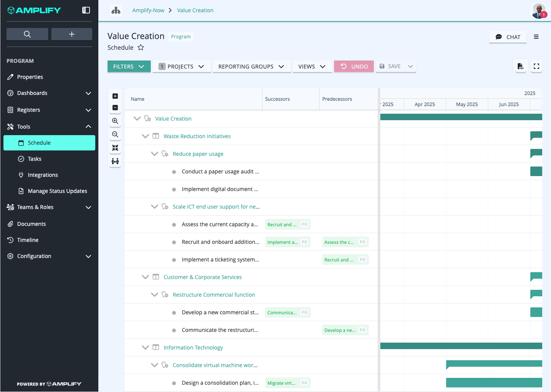
Task: Export schedule to PDF icon
Action: click(521, 66)
